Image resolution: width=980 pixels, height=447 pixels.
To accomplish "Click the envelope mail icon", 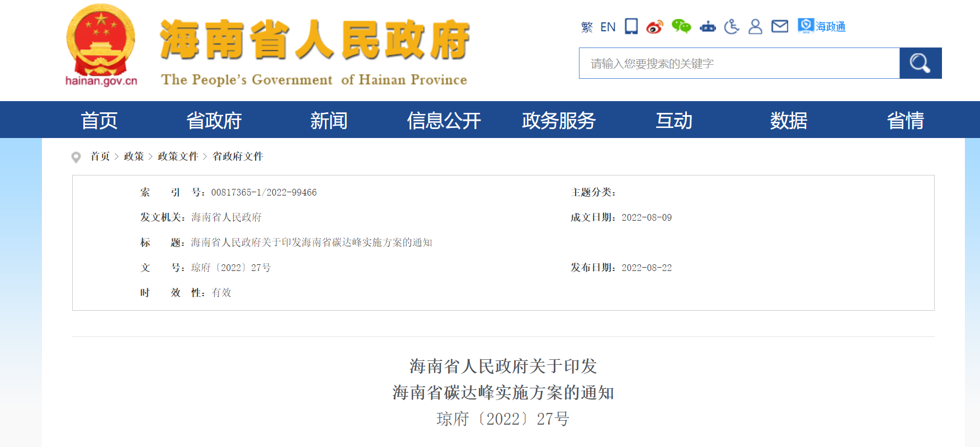I will pos(779,26).
